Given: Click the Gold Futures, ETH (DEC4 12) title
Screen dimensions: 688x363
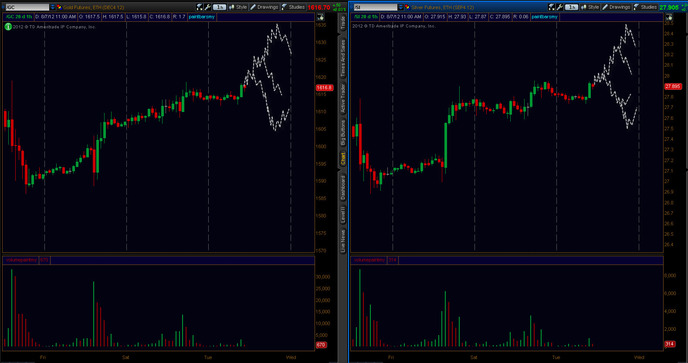Looking at the screenshot, I should (x=93, y=7).
